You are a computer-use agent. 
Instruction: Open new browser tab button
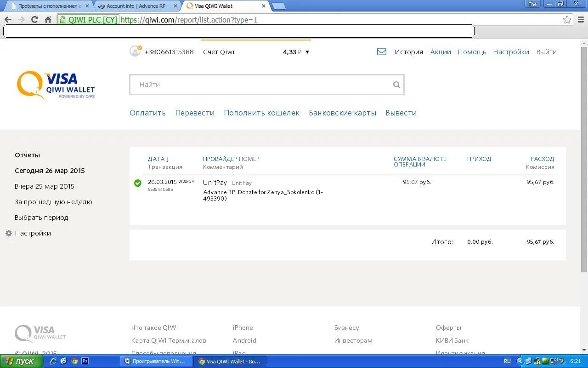coord(278,6)
